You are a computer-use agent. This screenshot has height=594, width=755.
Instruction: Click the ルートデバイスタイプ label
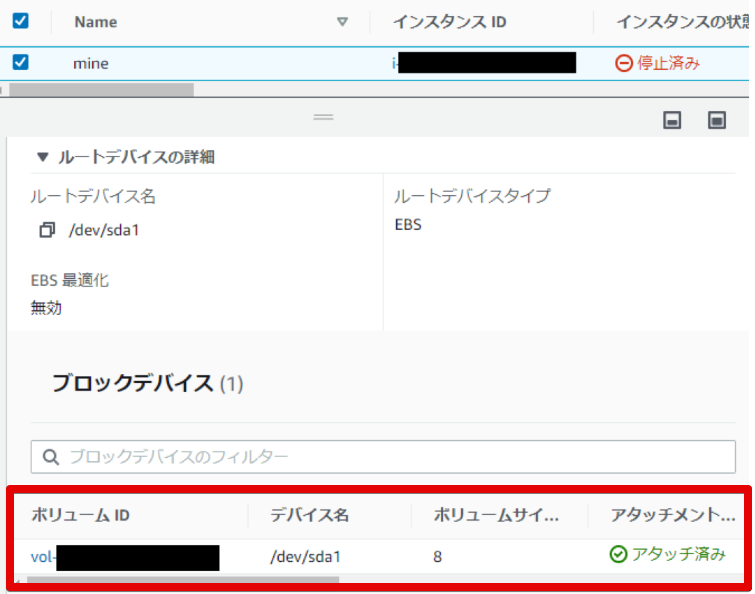click(x=472, y=196)
